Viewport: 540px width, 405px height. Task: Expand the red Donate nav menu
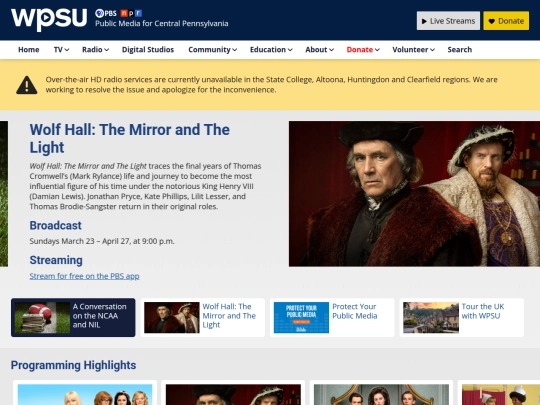pos(363,50)
